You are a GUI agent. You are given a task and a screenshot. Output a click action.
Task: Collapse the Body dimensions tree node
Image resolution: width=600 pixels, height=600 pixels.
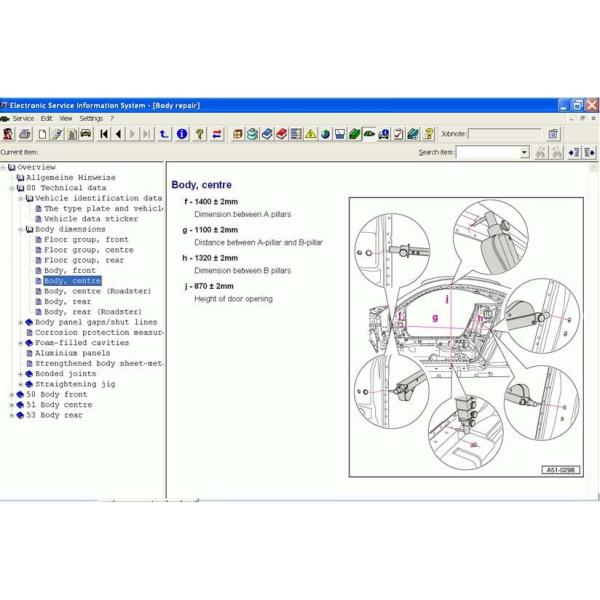click(21, 230)
